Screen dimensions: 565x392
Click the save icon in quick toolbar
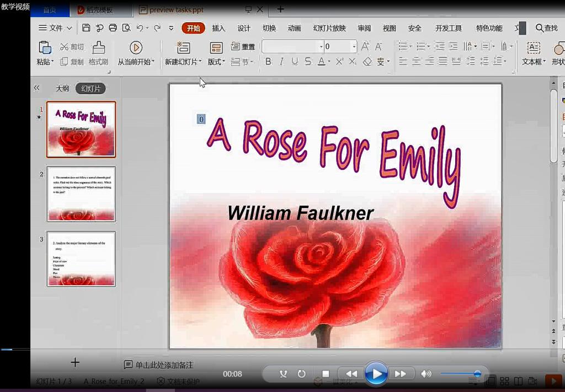(86, 28)
